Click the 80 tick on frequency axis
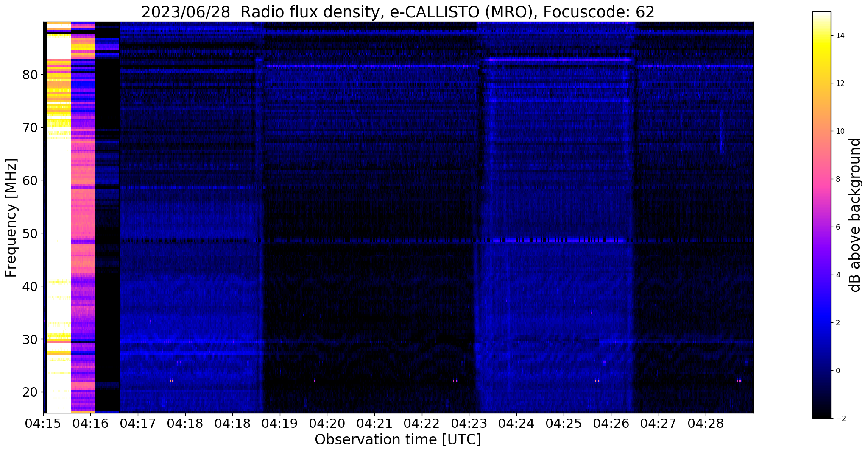This screenshot has width=868, height=452. coord(31,75)
